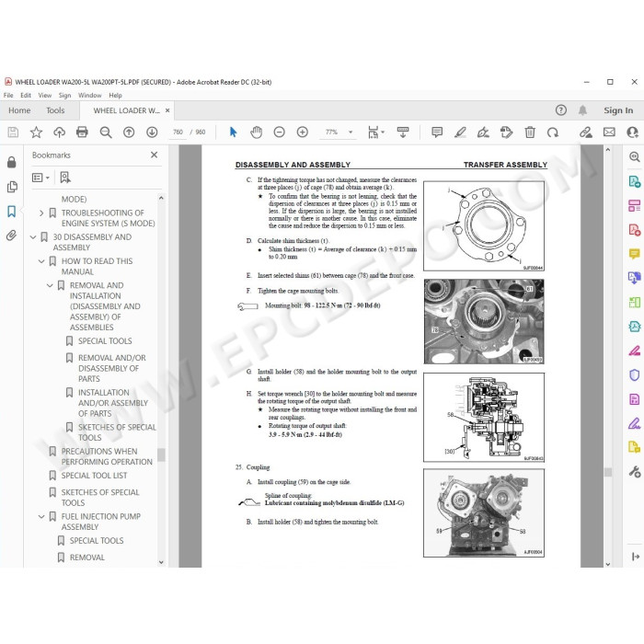This screenshot has height=644, width=644.
Task: Open Precautions When Performing Operation bookmark
Action: click(107, 456)
